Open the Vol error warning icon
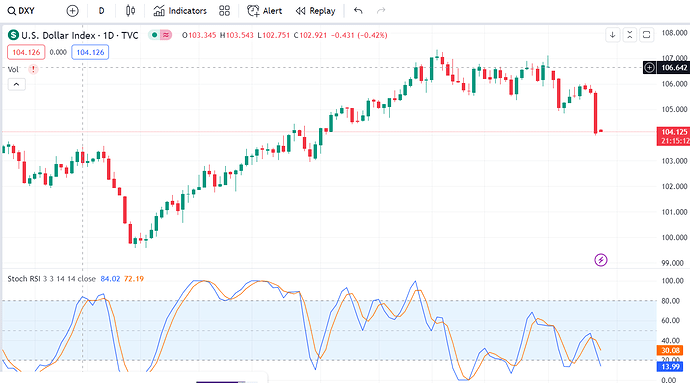The width and height of the screenshot is (690, 383). pyautogui.click(x=33, y=70)
